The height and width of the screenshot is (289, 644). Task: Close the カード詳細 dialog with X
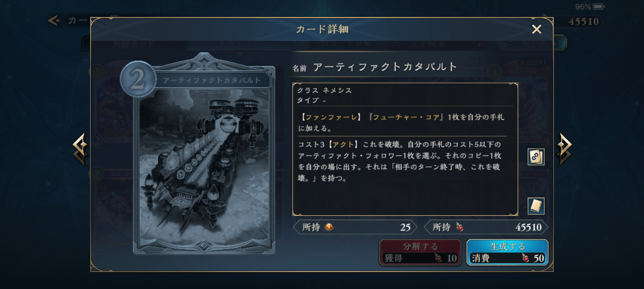[x=536, y=29]
